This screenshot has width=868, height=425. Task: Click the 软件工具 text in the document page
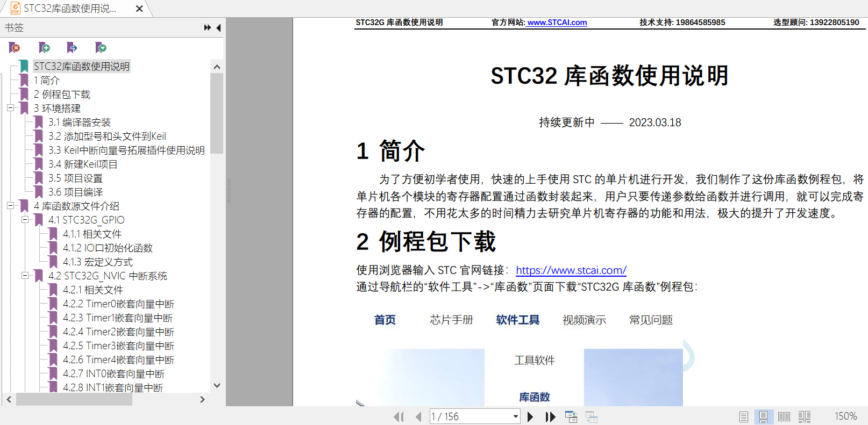518,320
